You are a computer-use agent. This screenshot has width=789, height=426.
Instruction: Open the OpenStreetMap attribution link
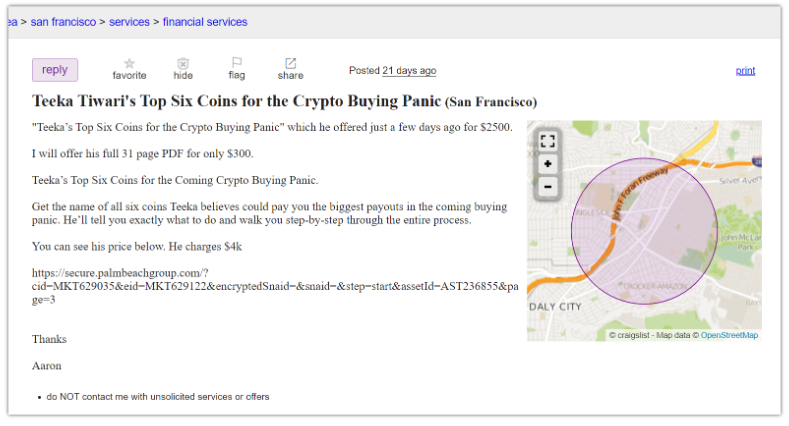(x=729, y=335)
